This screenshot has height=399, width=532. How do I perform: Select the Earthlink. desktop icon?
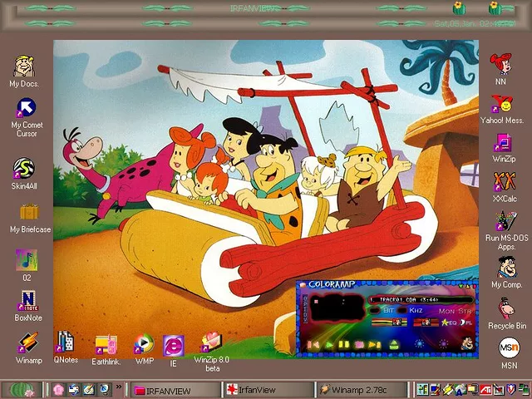(x=106, y=350)
